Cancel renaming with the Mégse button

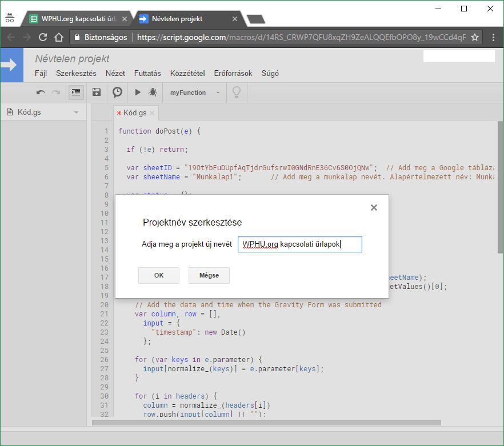click(x=209, y=275)
